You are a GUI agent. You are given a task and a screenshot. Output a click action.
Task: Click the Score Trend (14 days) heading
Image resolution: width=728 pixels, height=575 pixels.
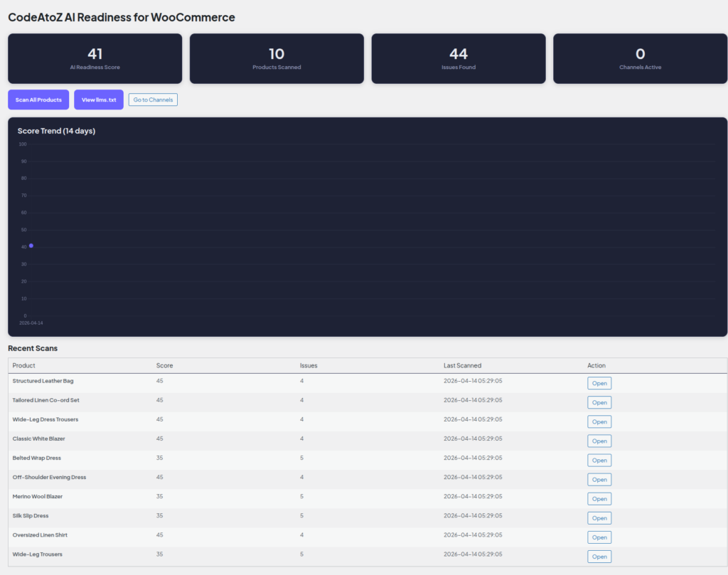click(x=57, y=131)
